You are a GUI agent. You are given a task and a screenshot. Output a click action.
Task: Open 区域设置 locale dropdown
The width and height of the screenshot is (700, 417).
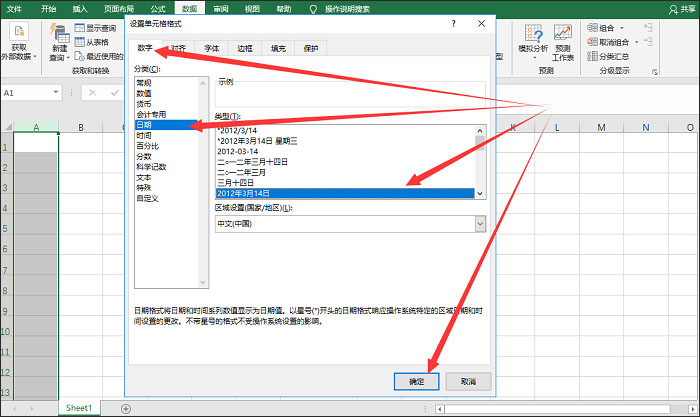pos(480,224)
